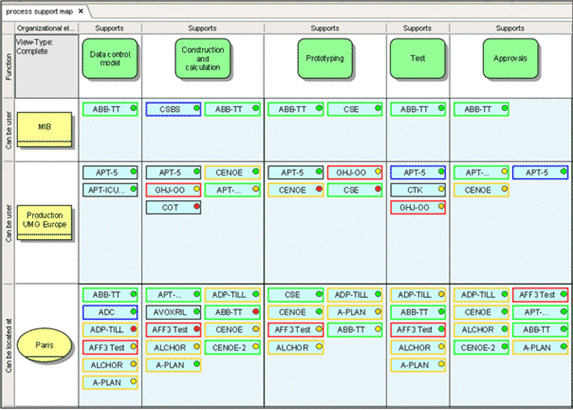Select ALCHOR in Paris row under Approvals
The height and width of the screenshot is (410, 573).
[481, 330]
